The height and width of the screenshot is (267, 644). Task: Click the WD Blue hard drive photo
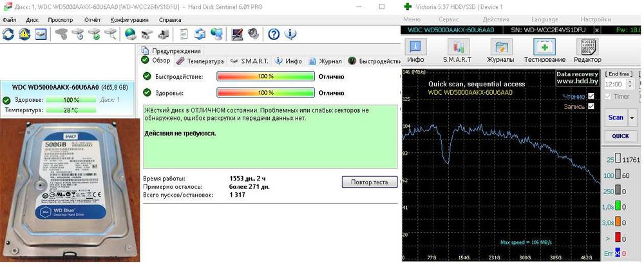coord(70,190)
